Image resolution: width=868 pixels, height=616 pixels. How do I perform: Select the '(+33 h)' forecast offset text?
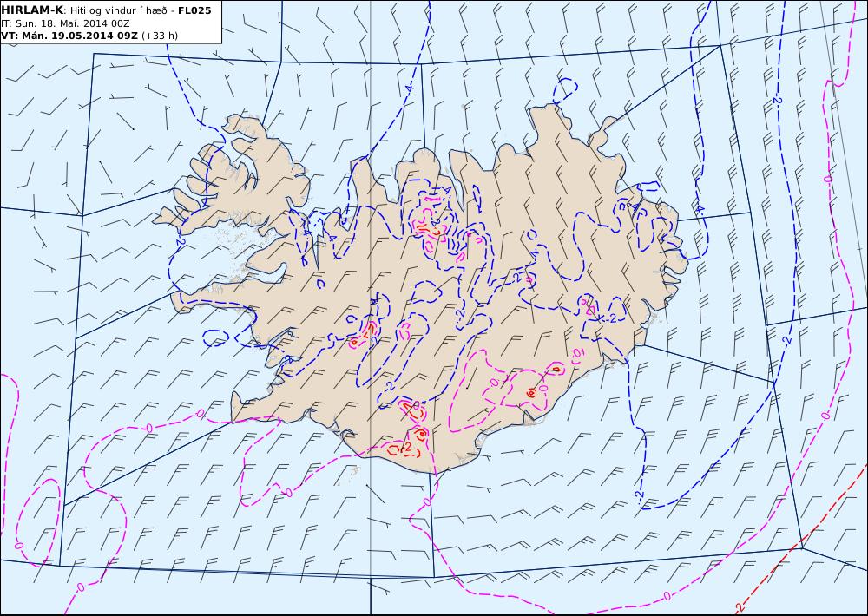[x=160, y=36]
